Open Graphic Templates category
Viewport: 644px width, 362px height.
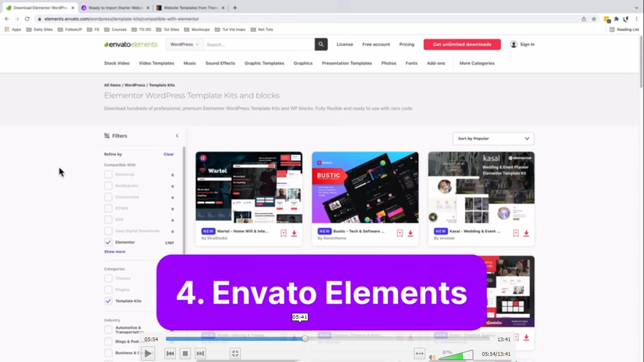[264, 63]
